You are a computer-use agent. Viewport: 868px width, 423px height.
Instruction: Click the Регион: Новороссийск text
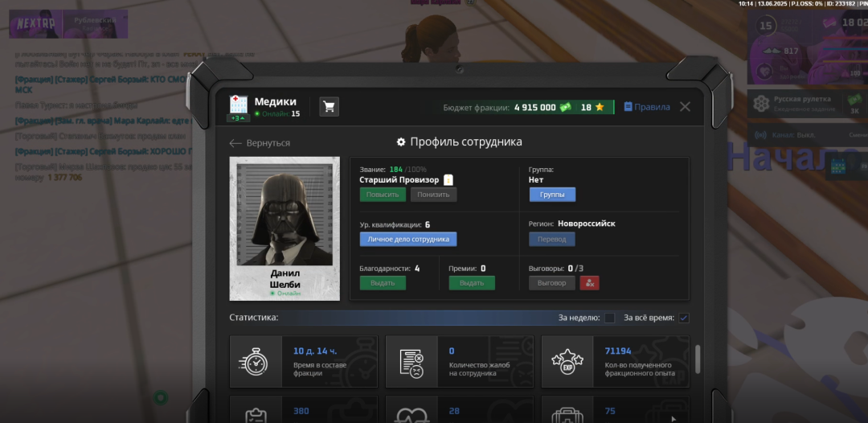point(572,224)
